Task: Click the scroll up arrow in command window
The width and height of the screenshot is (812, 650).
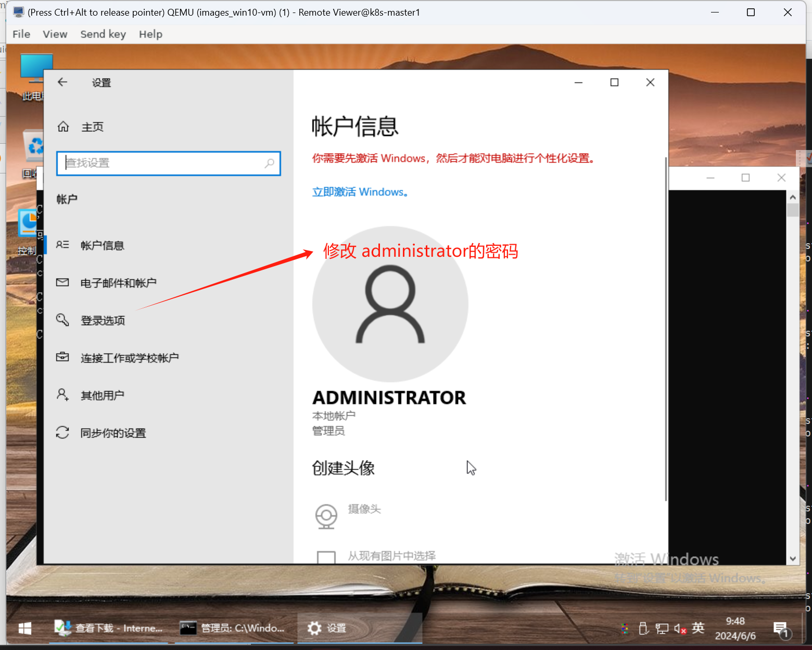Action: click(793, 197)
